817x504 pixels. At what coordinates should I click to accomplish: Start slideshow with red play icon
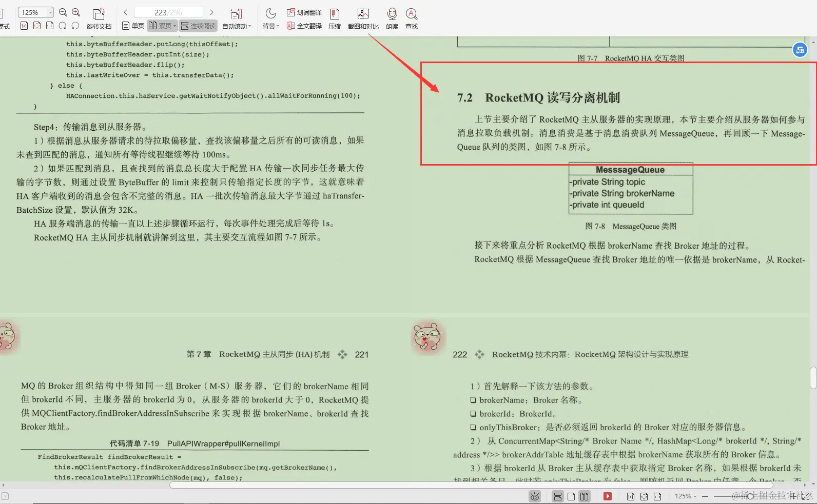(608, 496)
